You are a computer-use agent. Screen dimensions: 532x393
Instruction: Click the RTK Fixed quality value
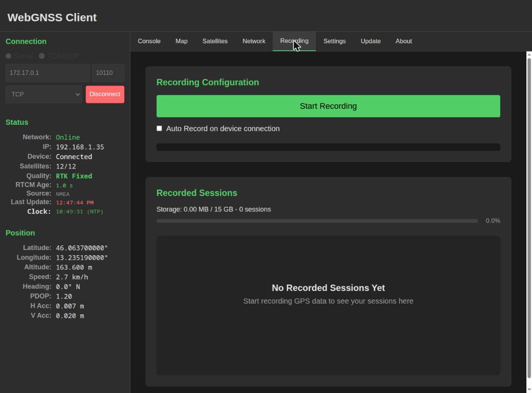[x=74, y=176]
